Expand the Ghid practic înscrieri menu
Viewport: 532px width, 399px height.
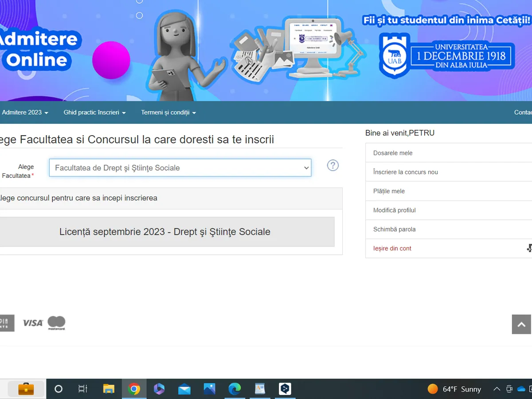pyautogui.click(x=94, y=113)
